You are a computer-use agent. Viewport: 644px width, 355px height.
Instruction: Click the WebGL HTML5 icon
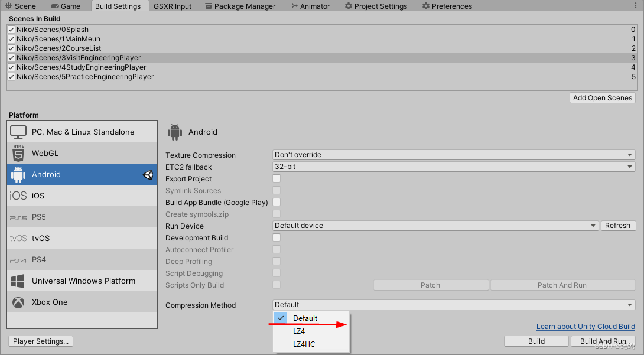pyautogui.click(x=18, y=153)
